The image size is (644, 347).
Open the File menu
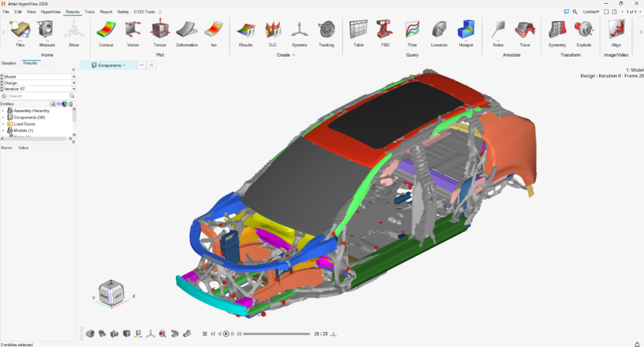click(x=6, y=12)
